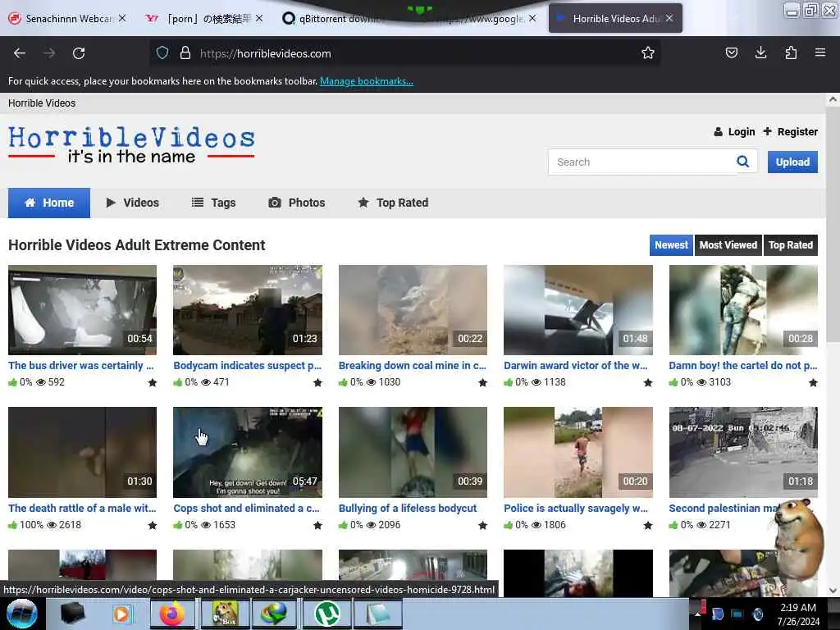Open the globe download manager taskbar icon
Screen dimensions: 840x630
273,614
